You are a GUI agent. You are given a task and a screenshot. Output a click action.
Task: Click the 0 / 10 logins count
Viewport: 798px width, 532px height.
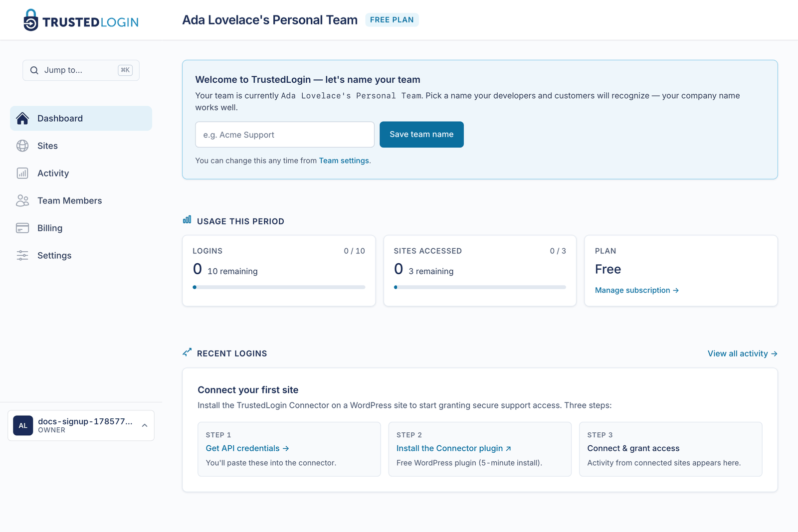(x=355, y=251)
